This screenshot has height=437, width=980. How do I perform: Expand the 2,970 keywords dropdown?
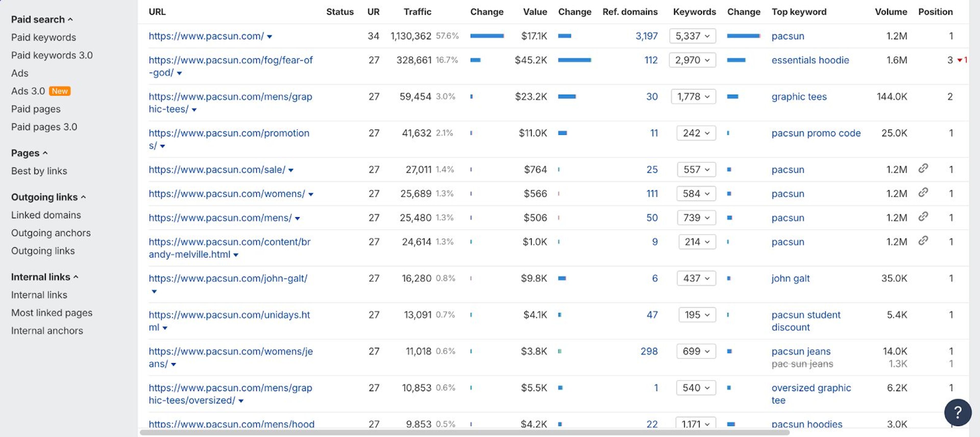tap(692, 60)
